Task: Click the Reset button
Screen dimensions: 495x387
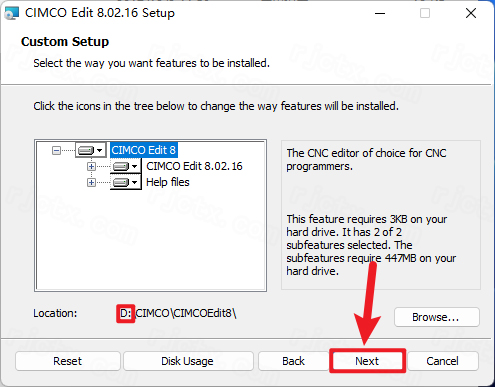Action: coord(68,361)
